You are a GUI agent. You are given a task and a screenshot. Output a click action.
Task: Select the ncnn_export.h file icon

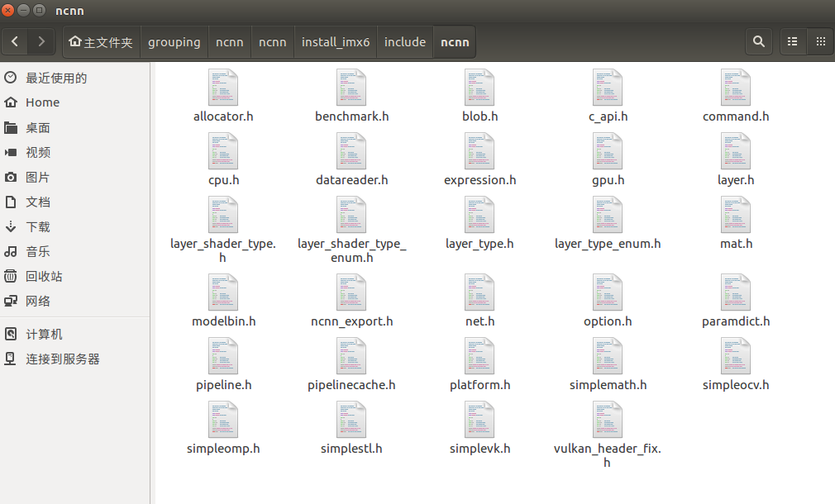[x=351, y=292]
